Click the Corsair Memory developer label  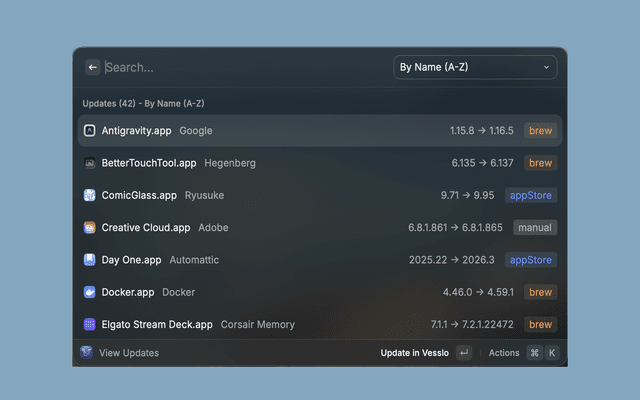pyautogui.click(x=258, y=324)
